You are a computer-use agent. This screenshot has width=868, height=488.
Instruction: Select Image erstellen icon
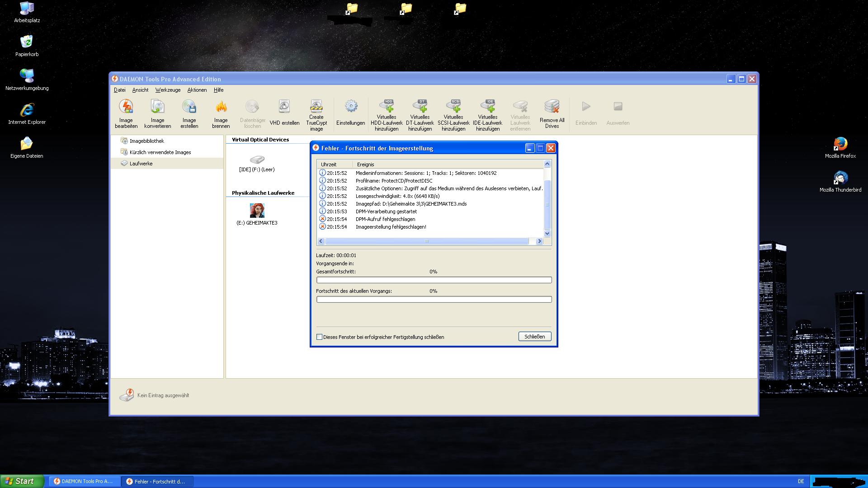[189, 107]
